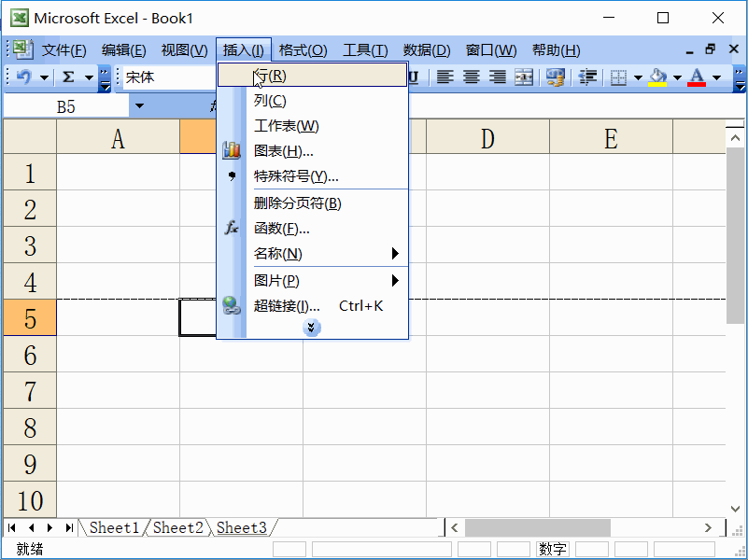The width and height of the screenshot is (748, 560).
Task: Click the Borders icon
Action: (x=619, y=77)
